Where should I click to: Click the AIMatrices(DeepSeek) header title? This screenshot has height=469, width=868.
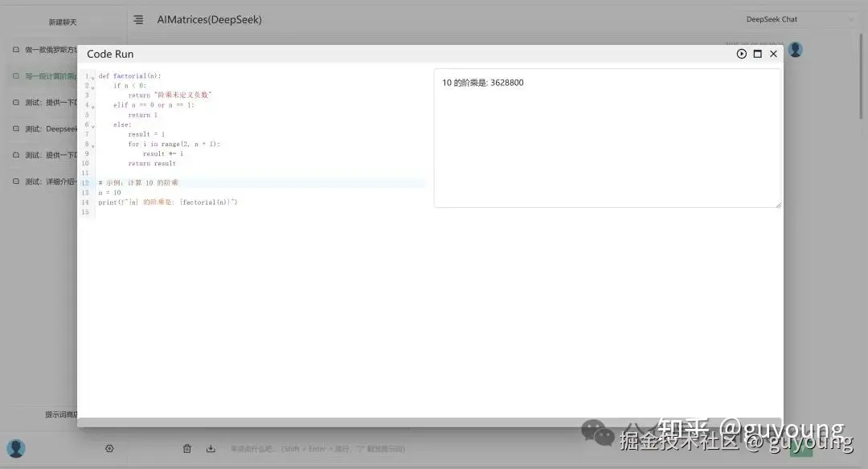coord(209,19)
